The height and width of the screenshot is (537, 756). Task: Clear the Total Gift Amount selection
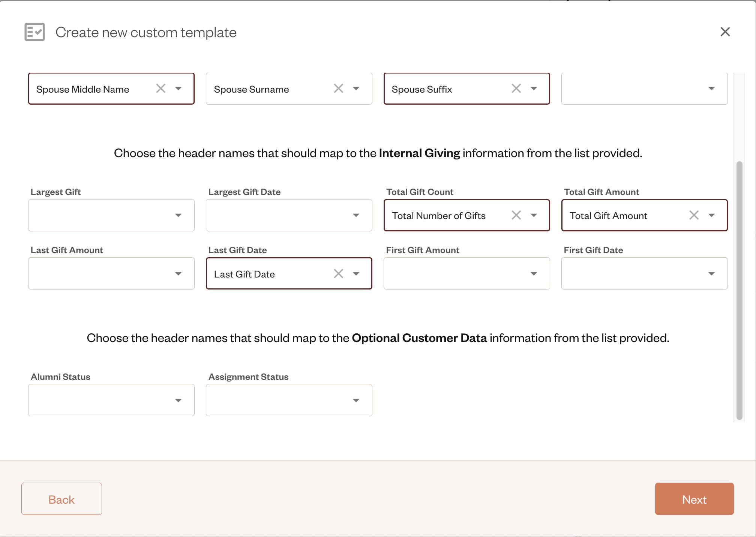(694, 215)
